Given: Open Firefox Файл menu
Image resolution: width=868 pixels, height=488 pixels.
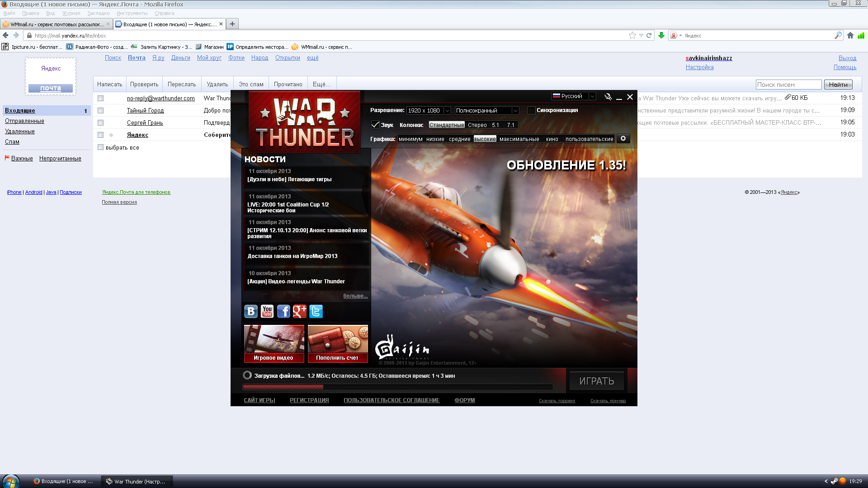Looking at the screenshot, I should [x=9, y=13].
